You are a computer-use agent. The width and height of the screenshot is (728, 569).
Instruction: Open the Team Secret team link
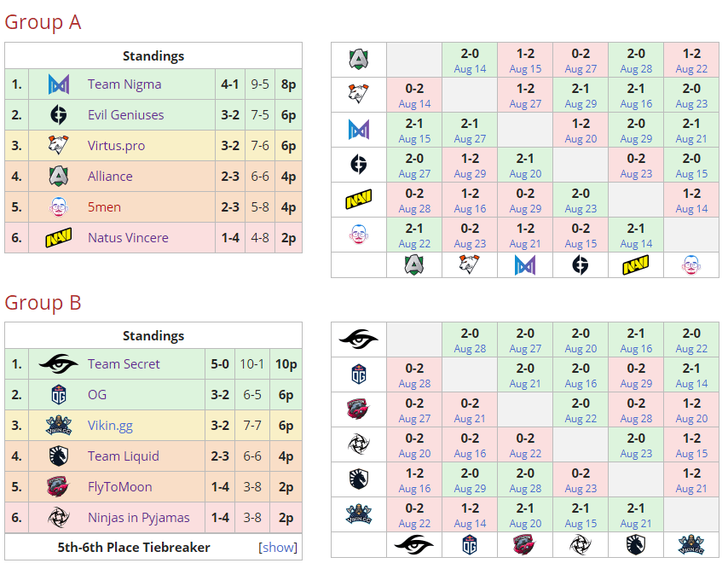click(x=124, y=364)
